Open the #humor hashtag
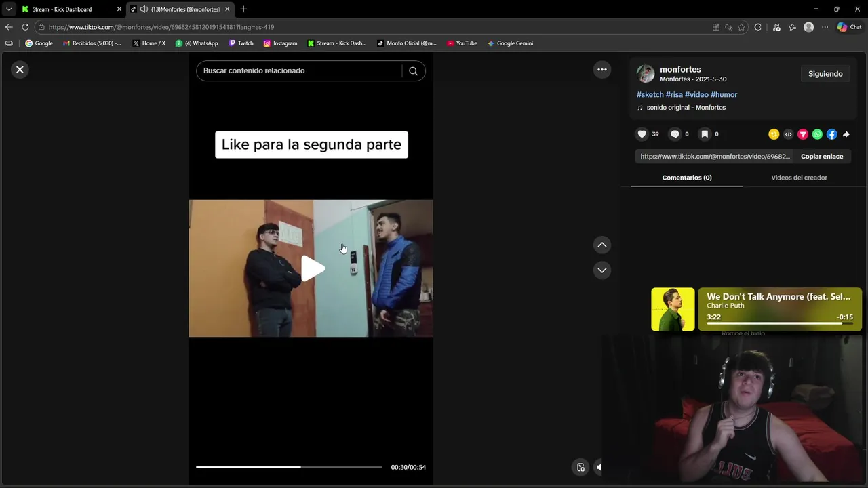This screenshot has width=868, height=488. coord(724,95)
